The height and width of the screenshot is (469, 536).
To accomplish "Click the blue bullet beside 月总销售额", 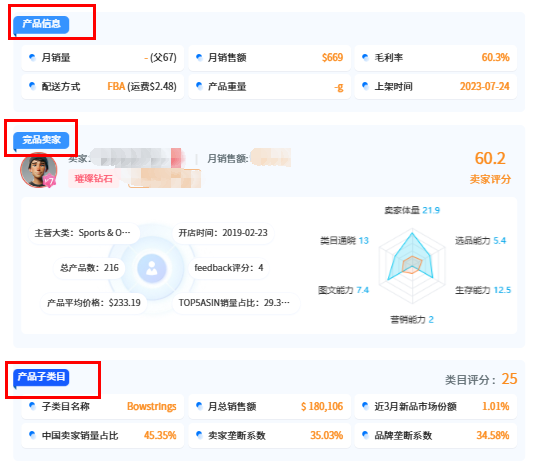I will [x=199, y=406].
